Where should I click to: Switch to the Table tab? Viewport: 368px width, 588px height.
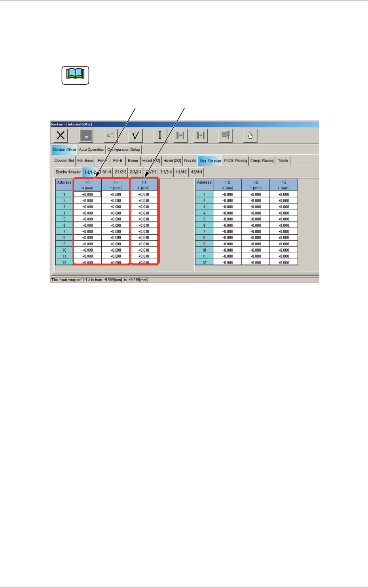point(283,161)
